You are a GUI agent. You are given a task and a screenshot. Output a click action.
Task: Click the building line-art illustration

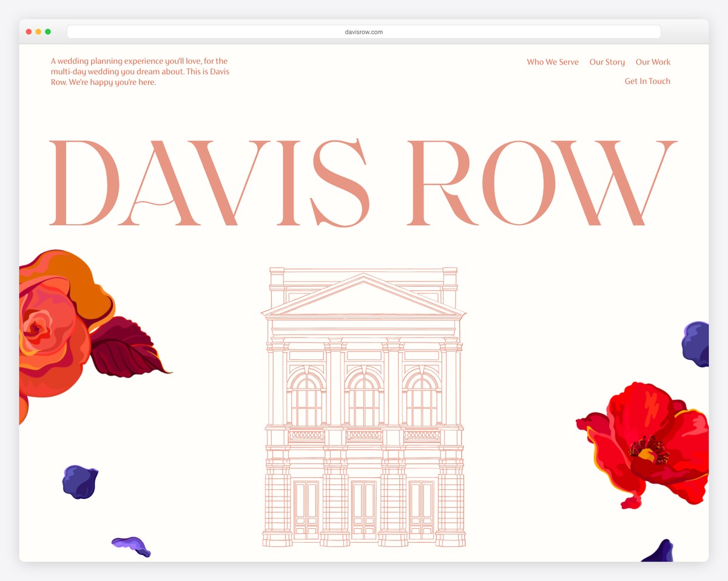tap(364, 407)
